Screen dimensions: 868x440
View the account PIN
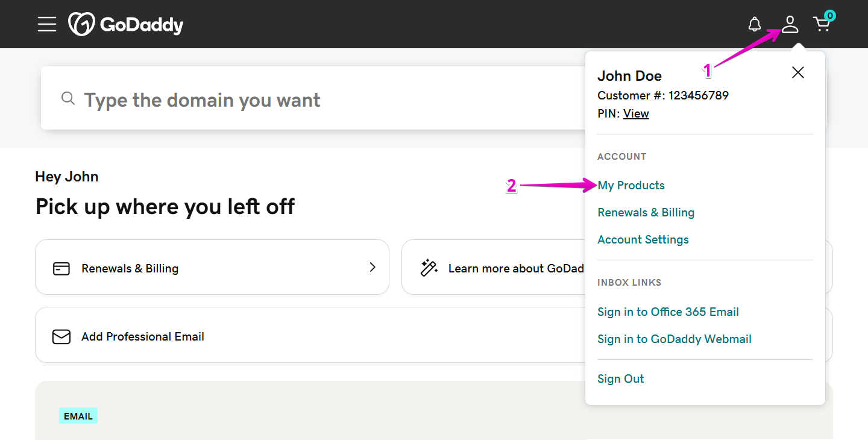[x=636, y=114]
